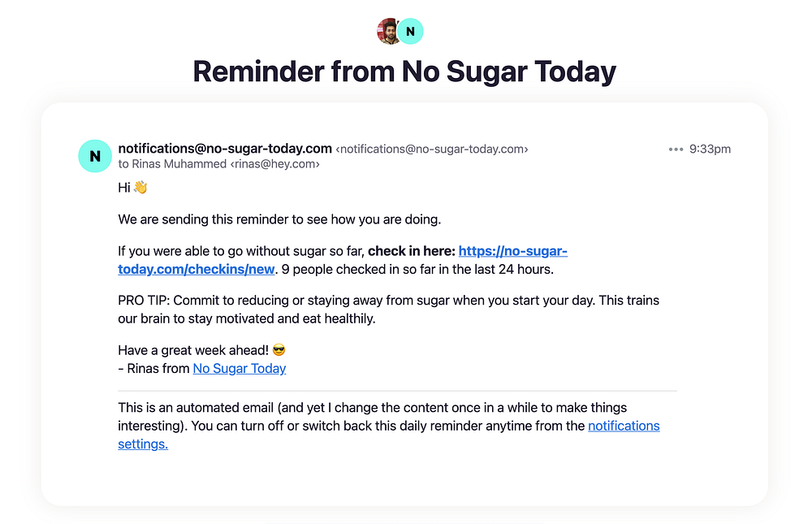Click the waving hand emoji

click(x=140, y=188)
